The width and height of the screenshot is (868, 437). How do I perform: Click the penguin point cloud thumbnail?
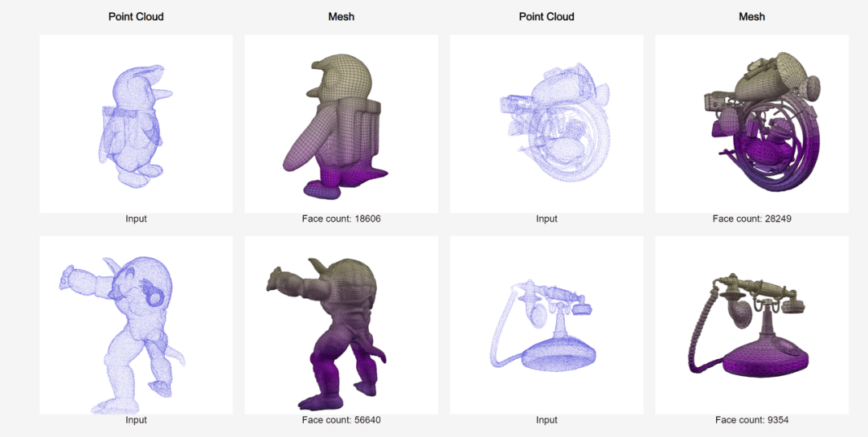pos(136,124)
